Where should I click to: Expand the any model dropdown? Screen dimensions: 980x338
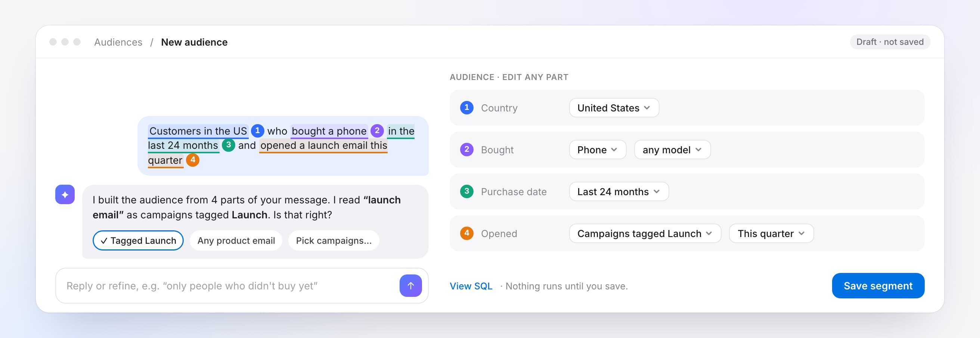(672, 150)
